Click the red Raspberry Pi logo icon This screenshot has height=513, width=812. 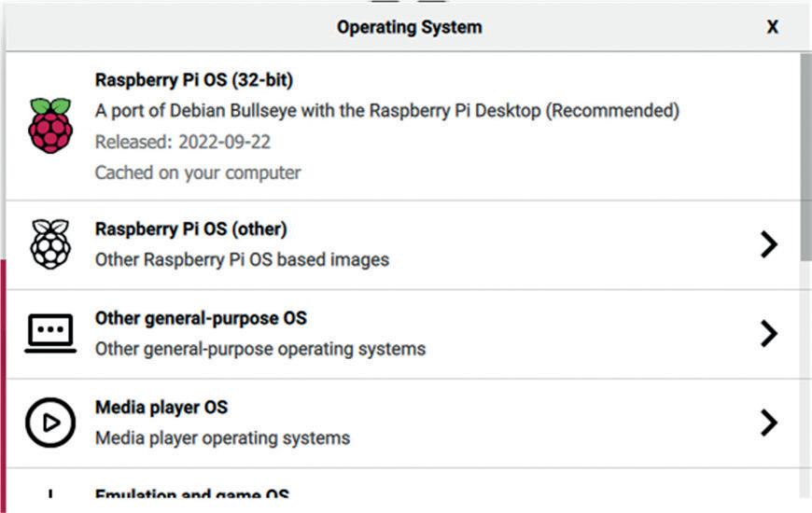point(50,125)
